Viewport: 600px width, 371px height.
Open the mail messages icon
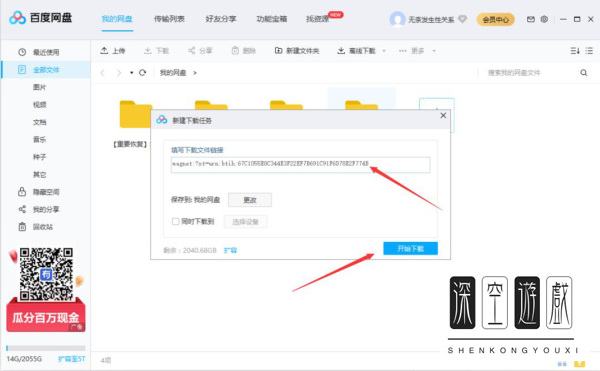(531, 19)
